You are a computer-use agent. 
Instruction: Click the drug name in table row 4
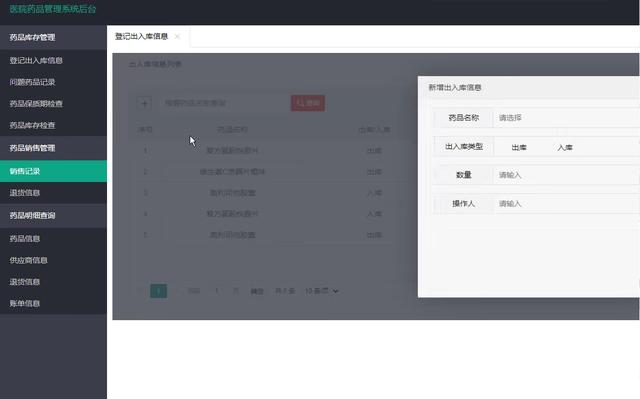[x=232, y=214]
